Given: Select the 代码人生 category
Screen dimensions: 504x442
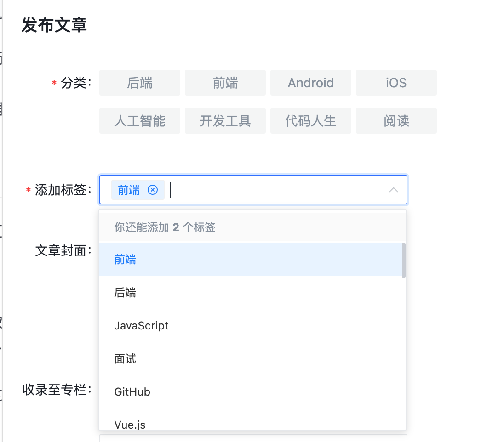Looking at the screenshot, I should click(x=311, y=121).
